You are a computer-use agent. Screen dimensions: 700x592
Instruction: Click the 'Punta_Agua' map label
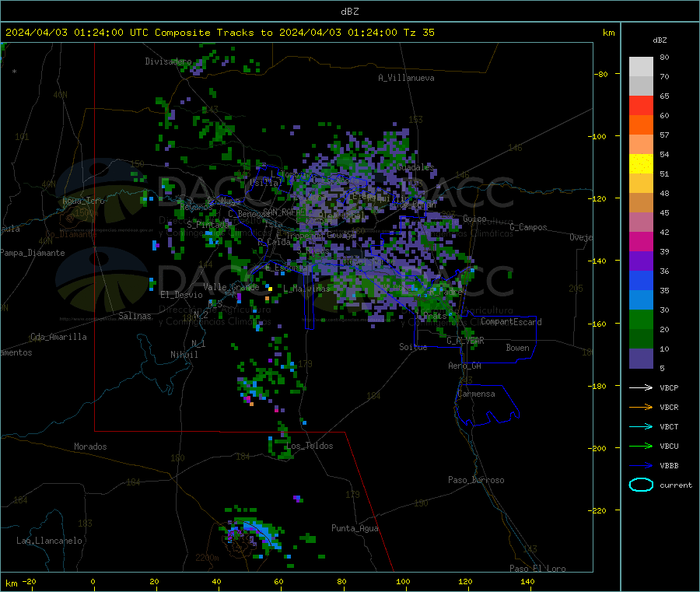[355, 528]
